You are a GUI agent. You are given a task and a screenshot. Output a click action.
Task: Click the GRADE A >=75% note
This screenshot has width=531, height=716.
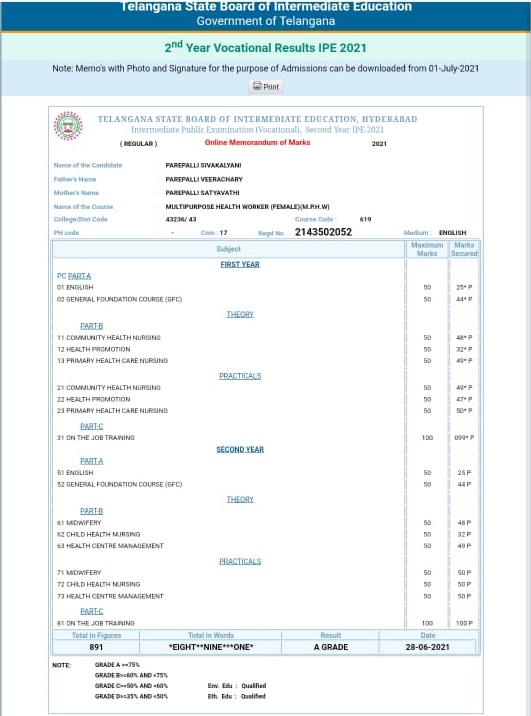click(x=117, y=665)
